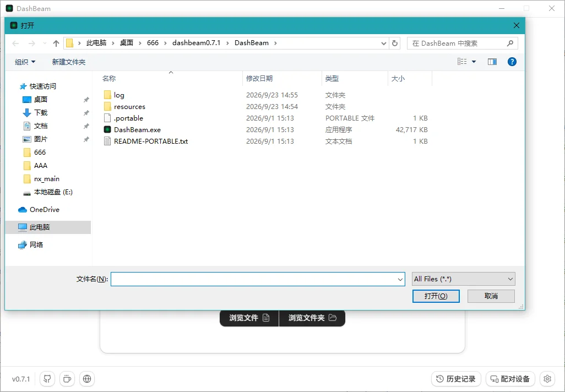Screen dimensions: 565x392
Task: Unpin 下载 using its pin icon
Action: pos(86,113)
